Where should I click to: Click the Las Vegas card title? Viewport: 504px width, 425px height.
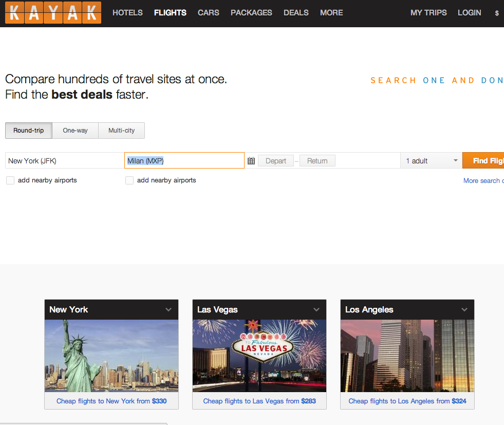217,309
